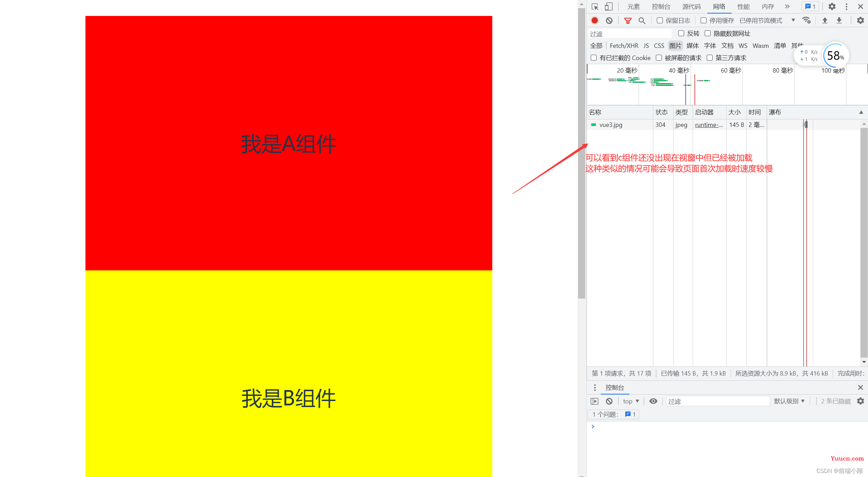Select the 全部 resource filter
Image resolution: width=868 pixels, height=477 pixels.
[596, 45]
